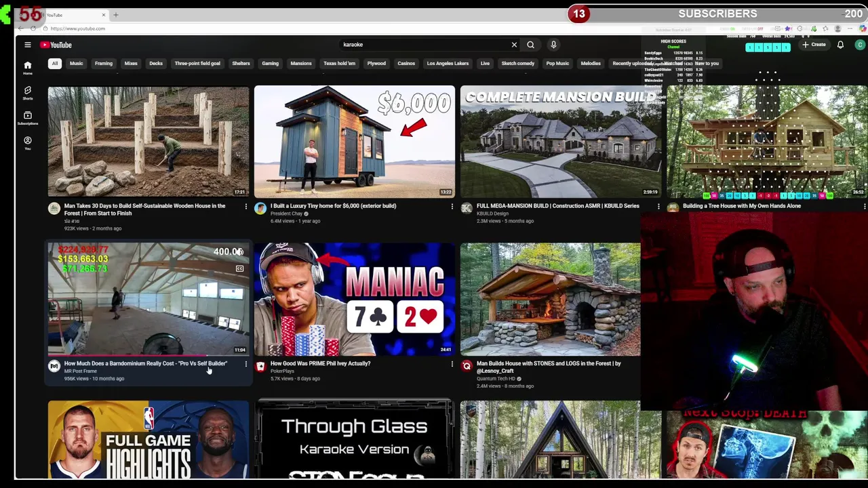This screenshot has height=488, width=868.
Task: Open the YouTube hamburger guide menu
Action: pos(28,45)
